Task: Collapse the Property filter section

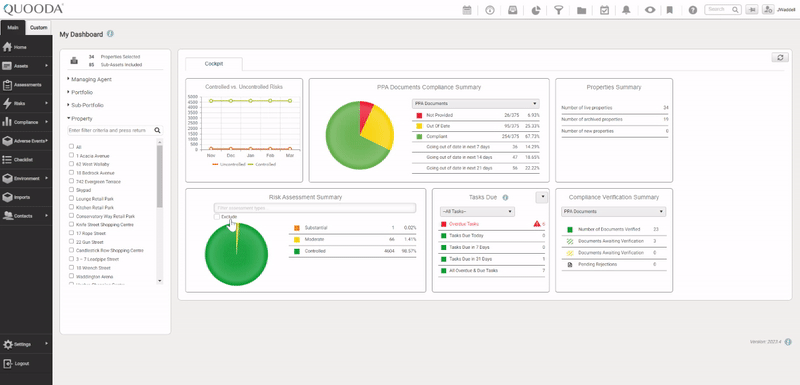Action: (x=80, y=118)
